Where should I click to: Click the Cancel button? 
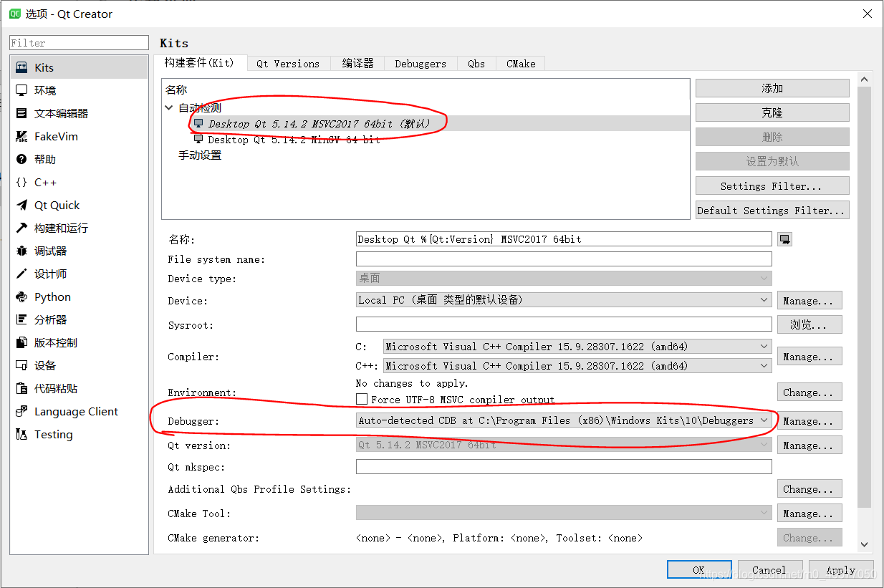770,569
